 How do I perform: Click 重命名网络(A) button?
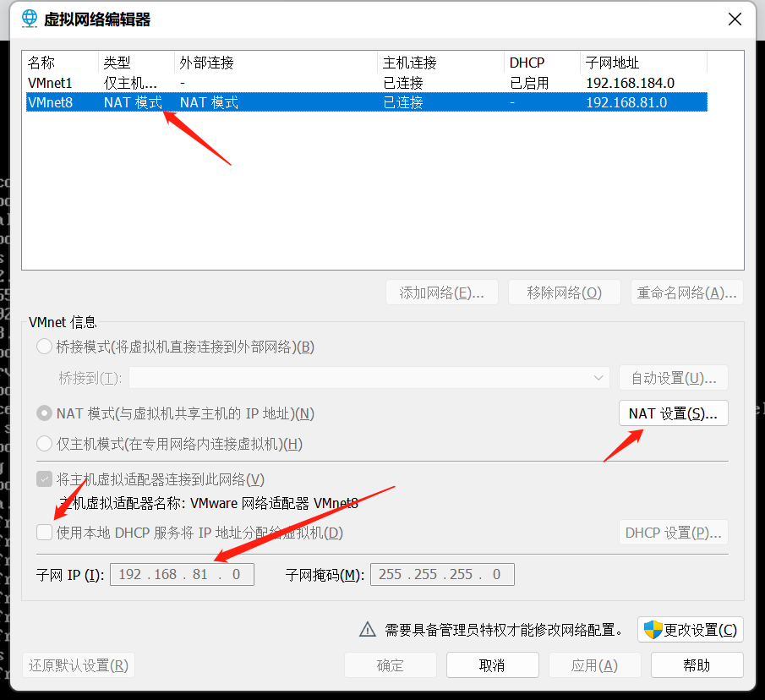(686, 293)
